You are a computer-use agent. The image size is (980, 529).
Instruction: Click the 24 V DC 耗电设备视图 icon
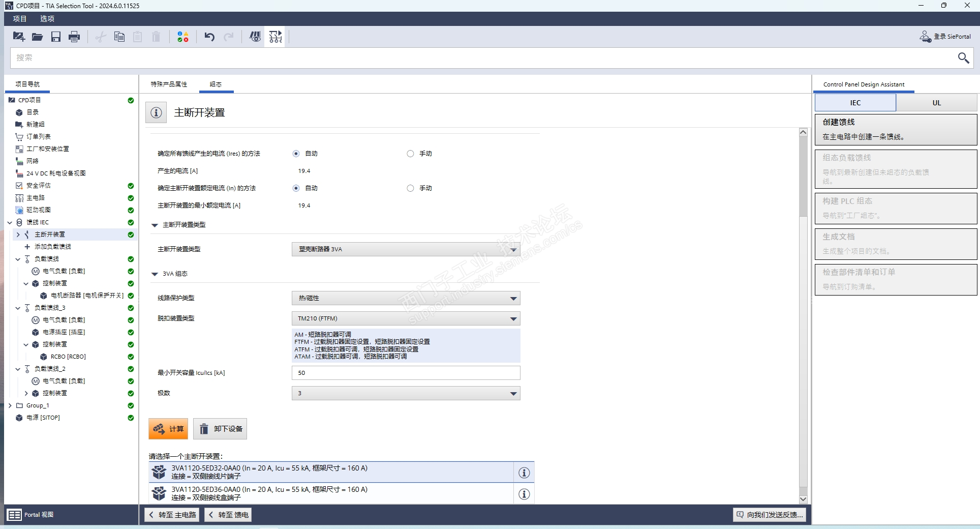(19, 173)
